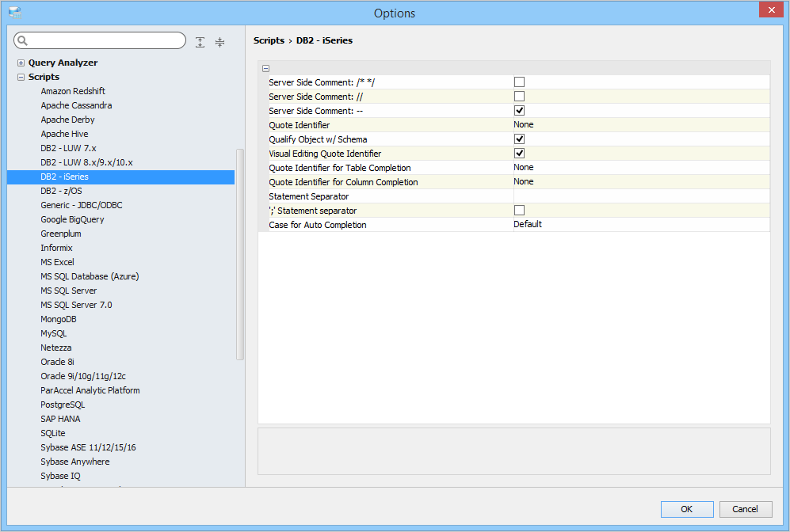This screenshot has width=790, height=532.
Task: Click the 'Case for Auto Completion' label
Action: (318, 225)
